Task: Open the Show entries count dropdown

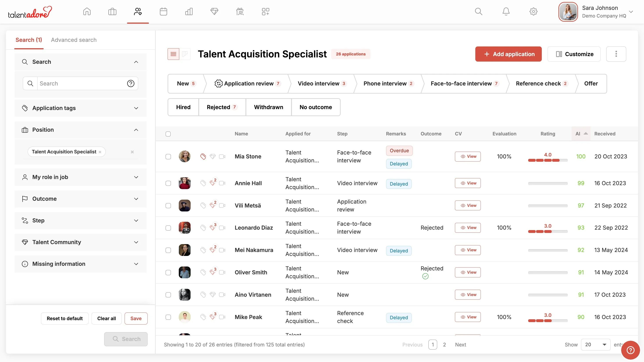Action: coord(596,344)
